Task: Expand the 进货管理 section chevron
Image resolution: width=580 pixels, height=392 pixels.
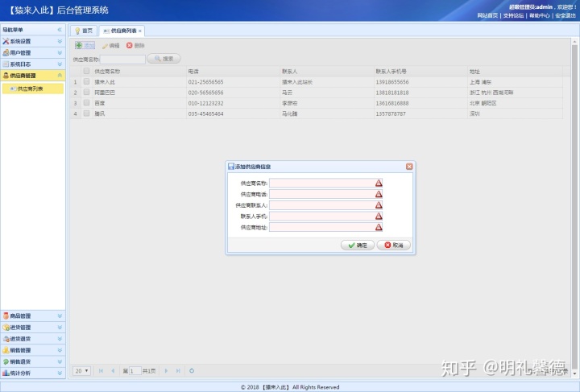Action: coord(60,328)
